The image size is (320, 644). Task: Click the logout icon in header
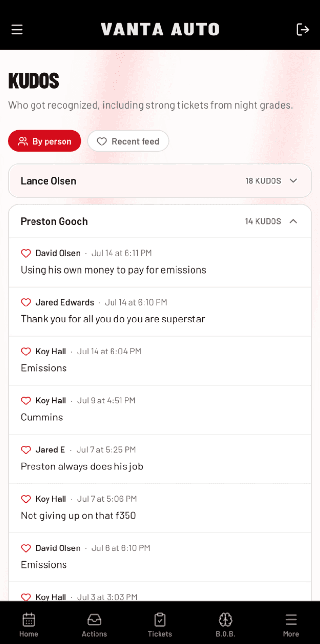click(x=303, y=30)
